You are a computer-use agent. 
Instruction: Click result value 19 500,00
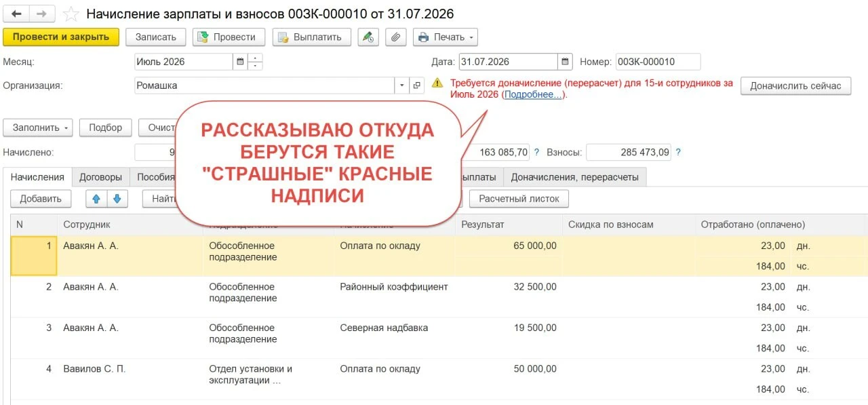tap(535, 328)
